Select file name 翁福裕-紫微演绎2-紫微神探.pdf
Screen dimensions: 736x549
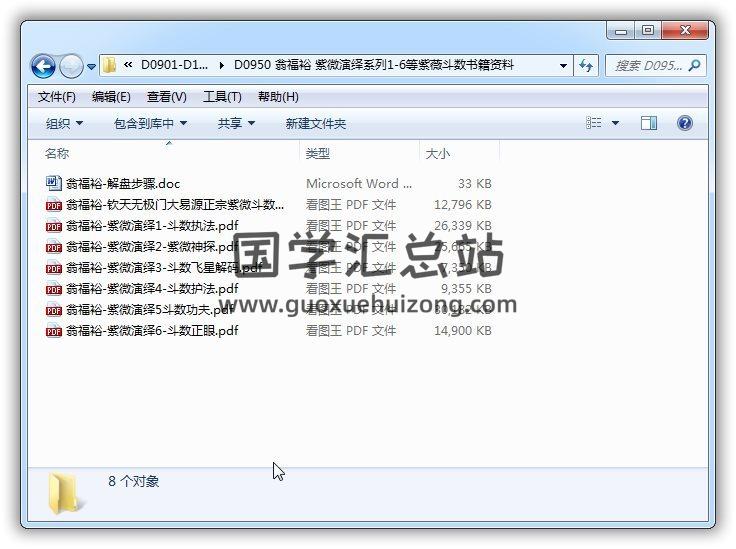[x=152, y=247]
